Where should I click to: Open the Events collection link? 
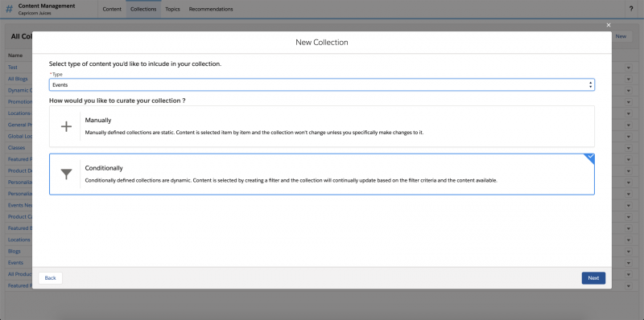coord(15,263)
